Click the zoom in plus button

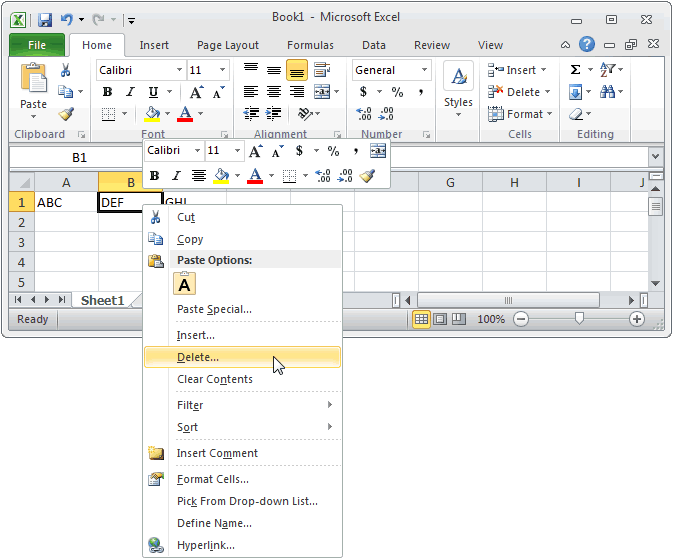[637, 319]
